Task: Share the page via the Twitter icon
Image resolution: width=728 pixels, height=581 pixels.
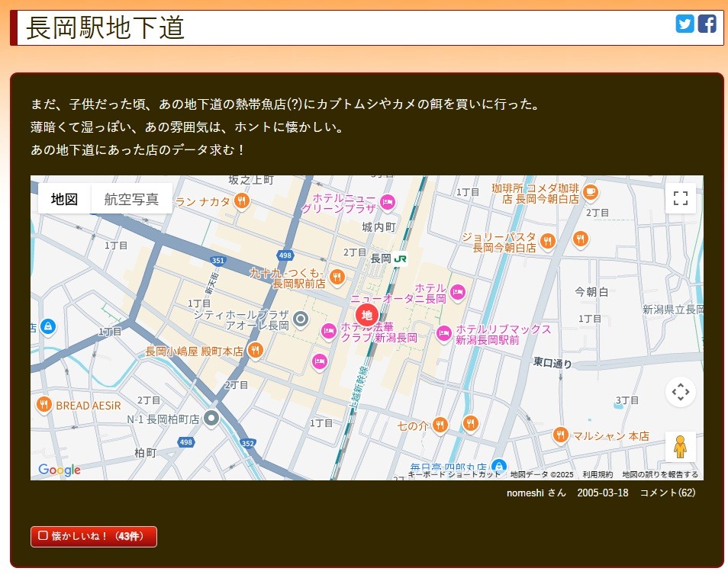Action: pos(685,24)
